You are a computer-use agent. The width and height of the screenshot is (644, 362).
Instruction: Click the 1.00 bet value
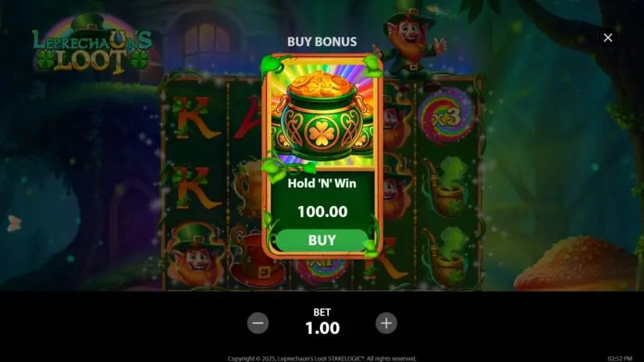pos(322,328)
